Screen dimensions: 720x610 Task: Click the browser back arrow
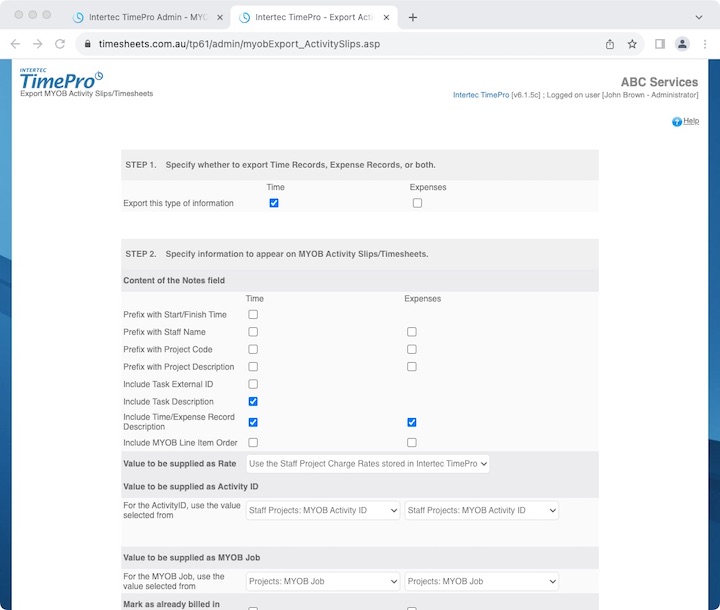pyautogui.click(x=15, y=44)
